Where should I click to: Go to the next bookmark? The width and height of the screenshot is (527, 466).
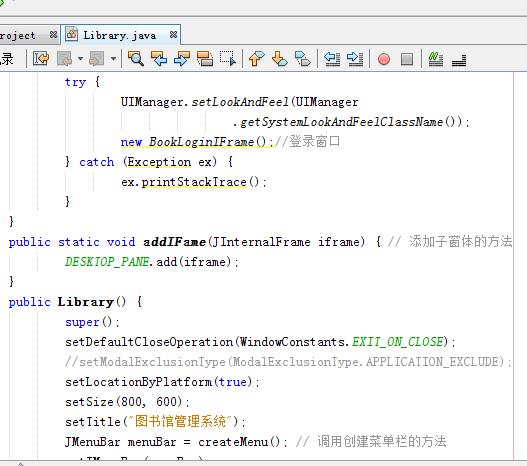279,59
